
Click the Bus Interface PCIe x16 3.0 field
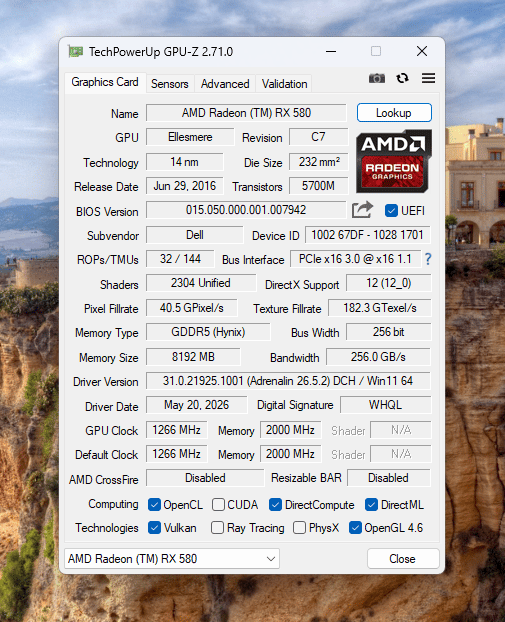(x=355, y=259)
